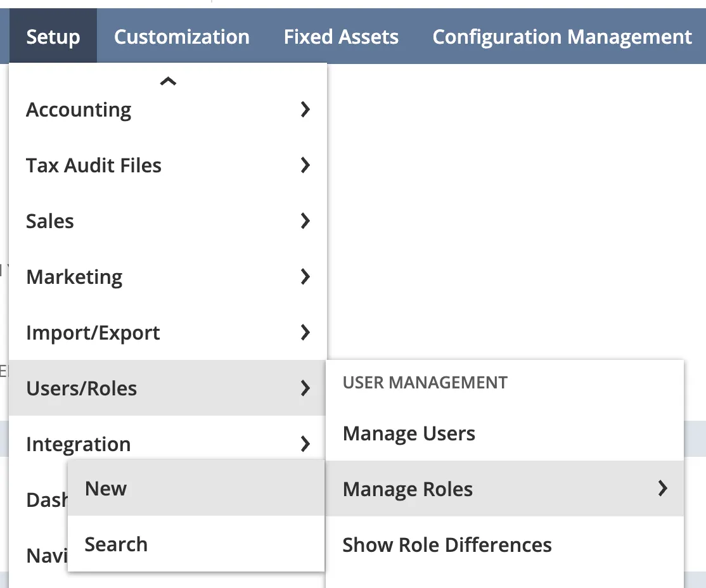Expand the Manage Roles chevron arrow

[662, 489]
